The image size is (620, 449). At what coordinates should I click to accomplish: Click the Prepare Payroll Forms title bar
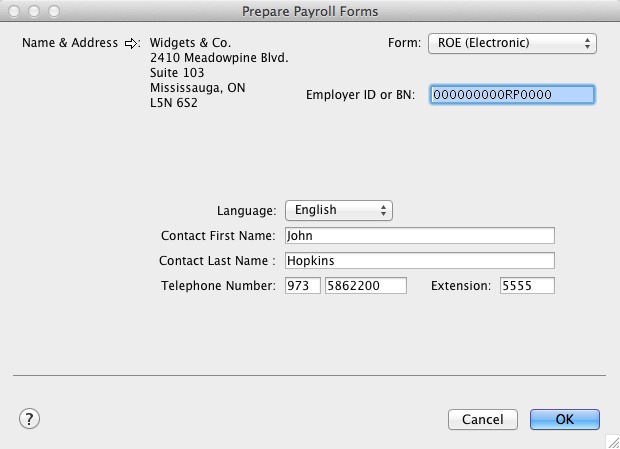point(310,11)
